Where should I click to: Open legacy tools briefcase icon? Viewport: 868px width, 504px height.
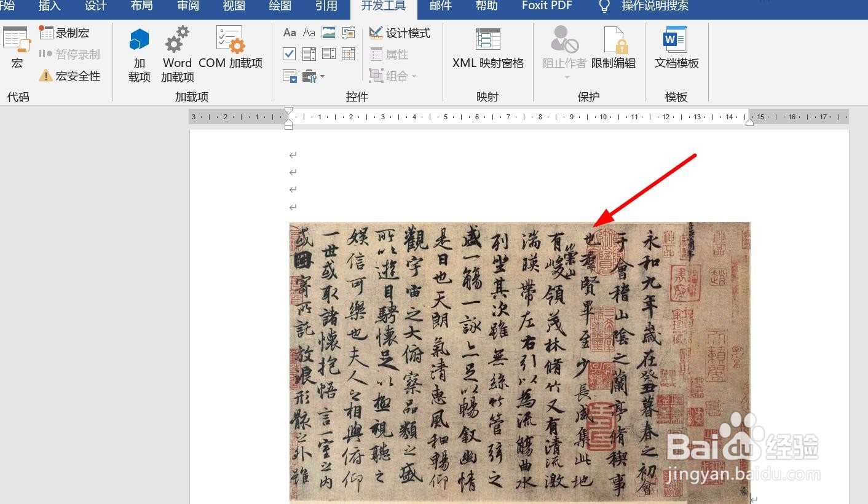pos(309,76)
